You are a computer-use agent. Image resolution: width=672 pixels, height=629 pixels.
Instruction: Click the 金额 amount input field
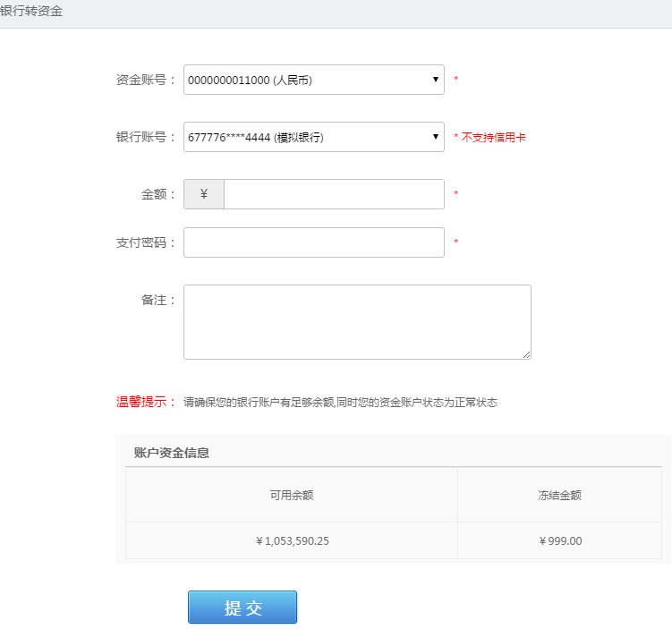coord(334,194)
